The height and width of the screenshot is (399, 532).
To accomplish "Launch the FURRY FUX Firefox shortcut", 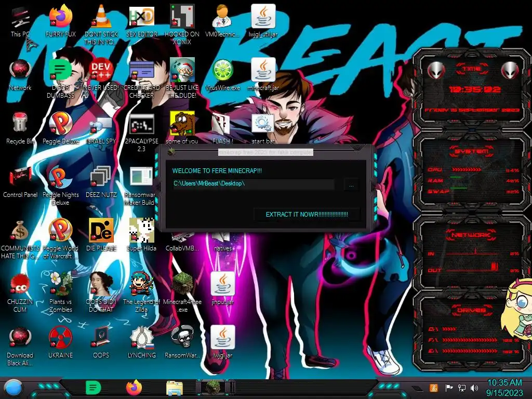I will pyautogui.click(x=60, y=17).
